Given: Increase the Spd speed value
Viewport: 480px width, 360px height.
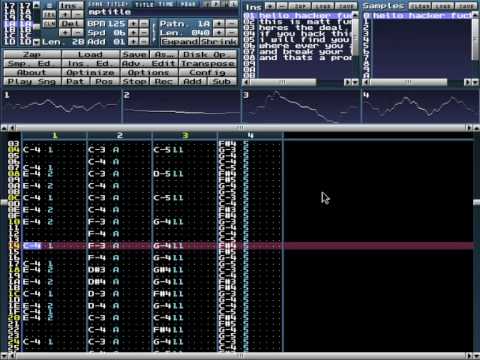Looking at the screenshot, I should coord(133,33).
